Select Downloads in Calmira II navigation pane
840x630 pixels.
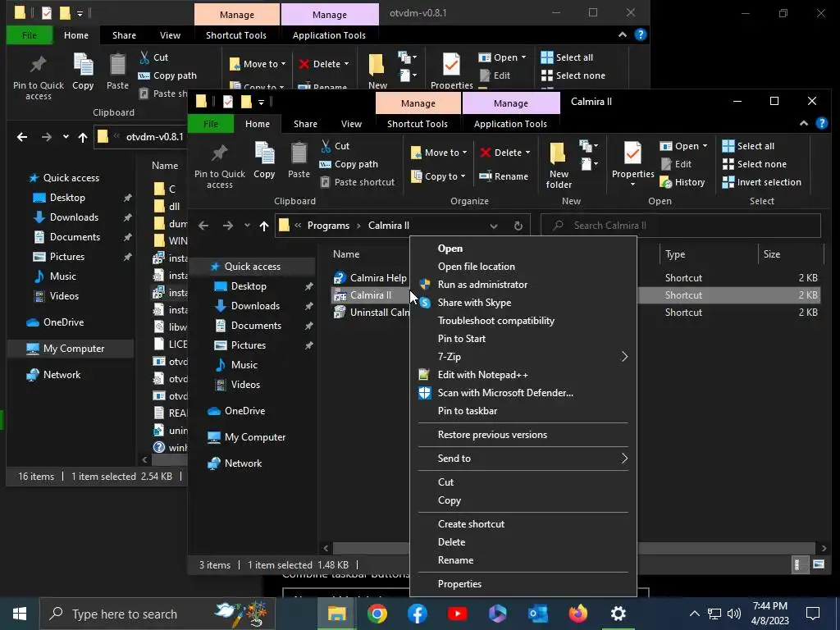click(x=256, y=306)
